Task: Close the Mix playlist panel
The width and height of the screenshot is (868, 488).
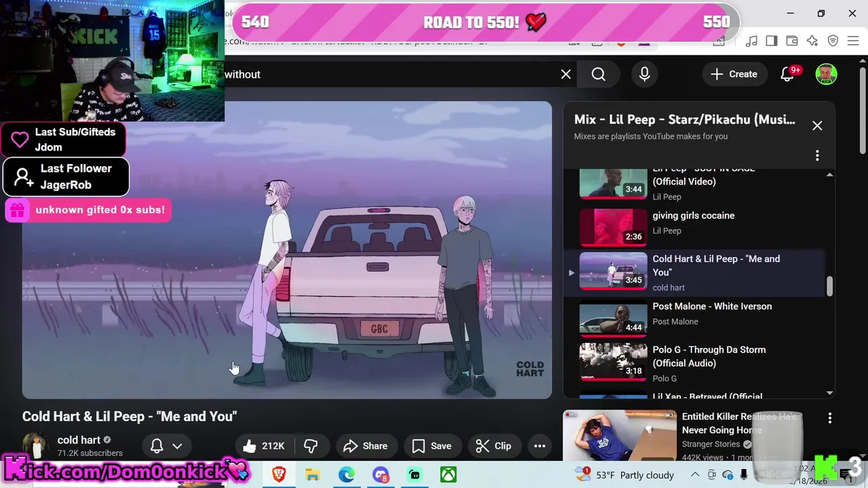Action: 817,126
